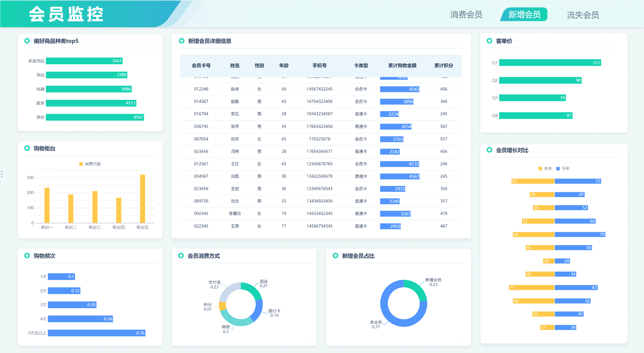This screenshot has width=644, height=353.
Task: Click the ring icon beside 新增会员占比
Action: click(336, 256)
